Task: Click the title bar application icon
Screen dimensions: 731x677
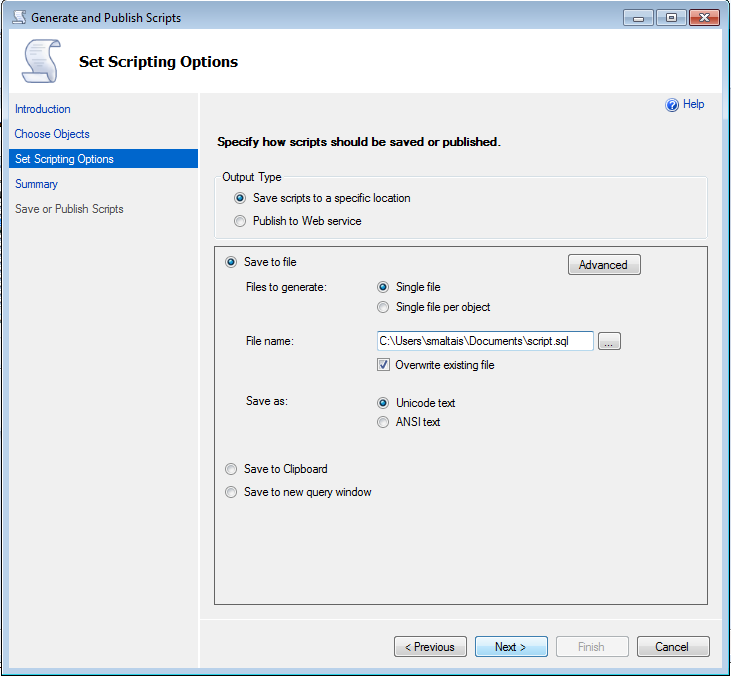Action: pos(19,18)
